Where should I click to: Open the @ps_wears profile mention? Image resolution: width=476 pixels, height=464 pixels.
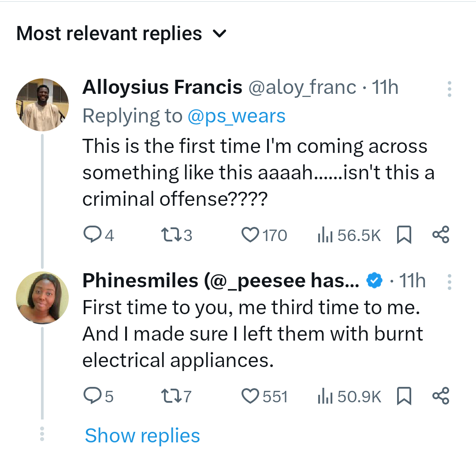click(236, 116)
